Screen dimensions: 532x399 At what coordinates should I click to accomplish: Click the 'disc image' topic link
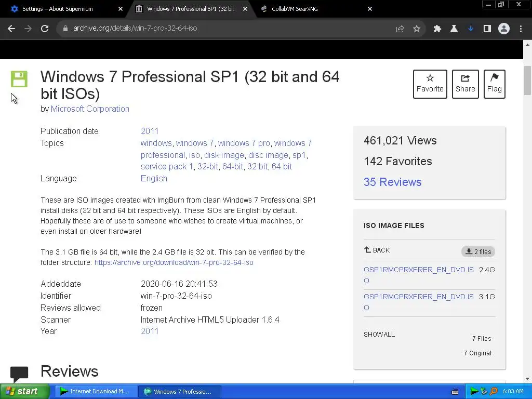tap(268, 155)
